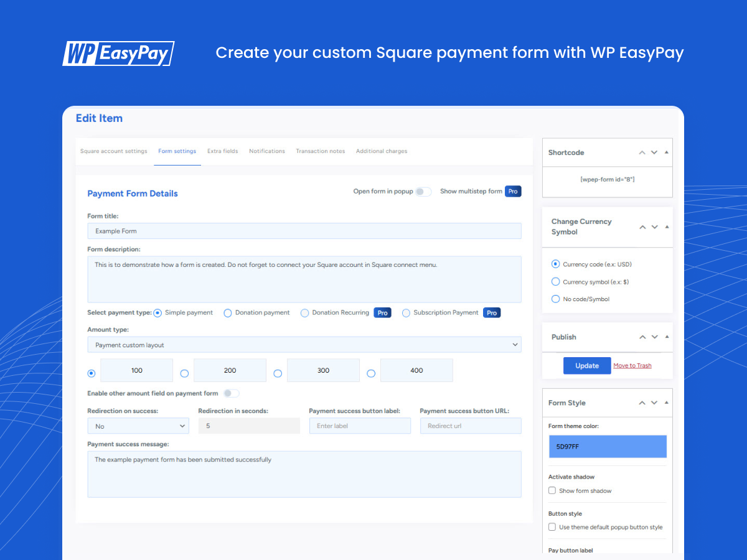Open the Amount type dropdown
Viewport: 747px width, 560px height.
304,344
